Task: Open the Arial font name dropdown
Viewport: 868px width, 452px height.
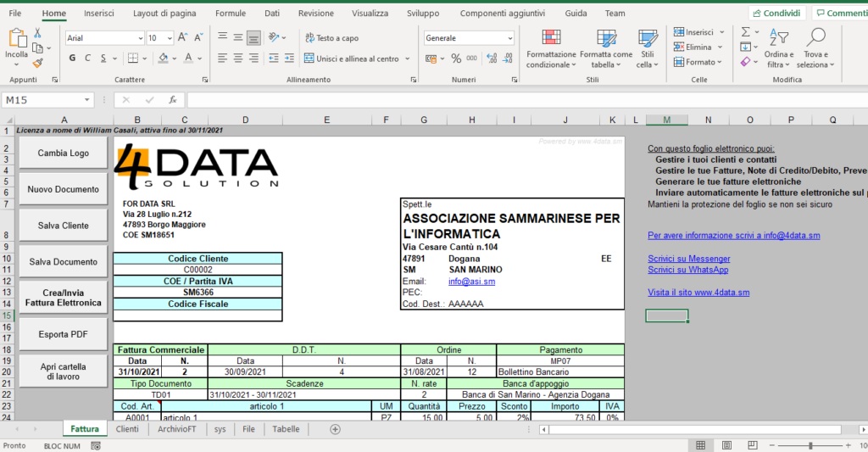Action: [x=141, y=37]
